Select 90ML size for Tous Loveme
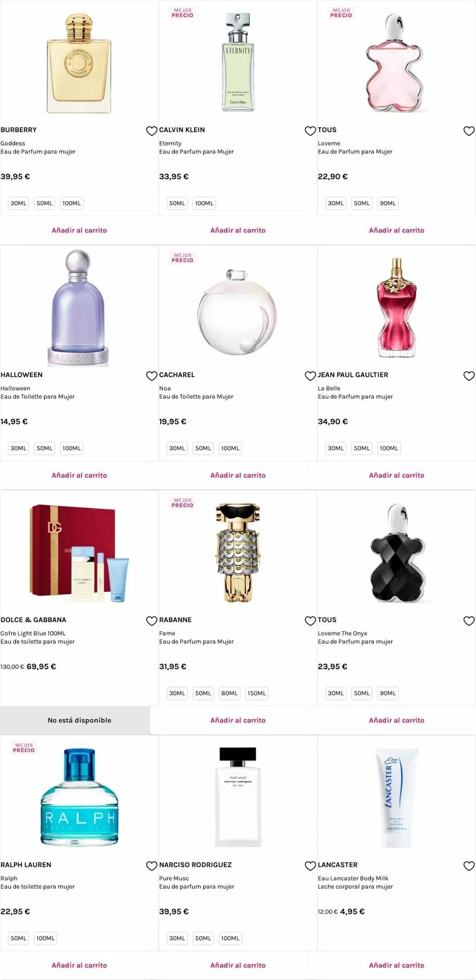The image size is (476, 980). point(388,203)
